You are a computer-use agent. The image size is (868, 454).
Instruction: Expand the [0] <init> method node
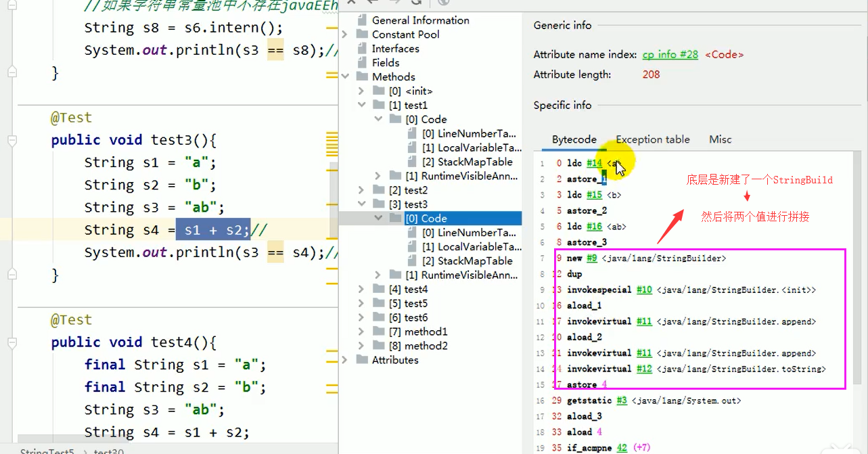362,91
